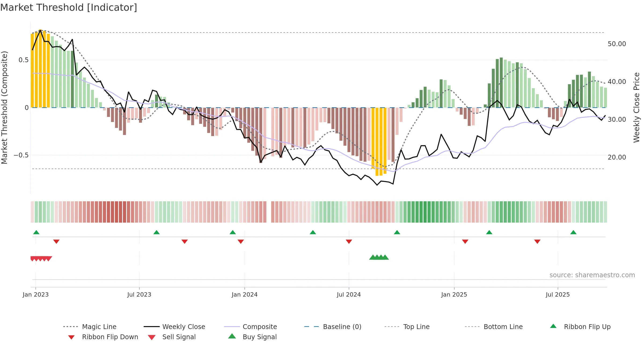Toggle the Bottom Line legend entry
The height and width of the screenshot is (362, 644).
point(494,327)
